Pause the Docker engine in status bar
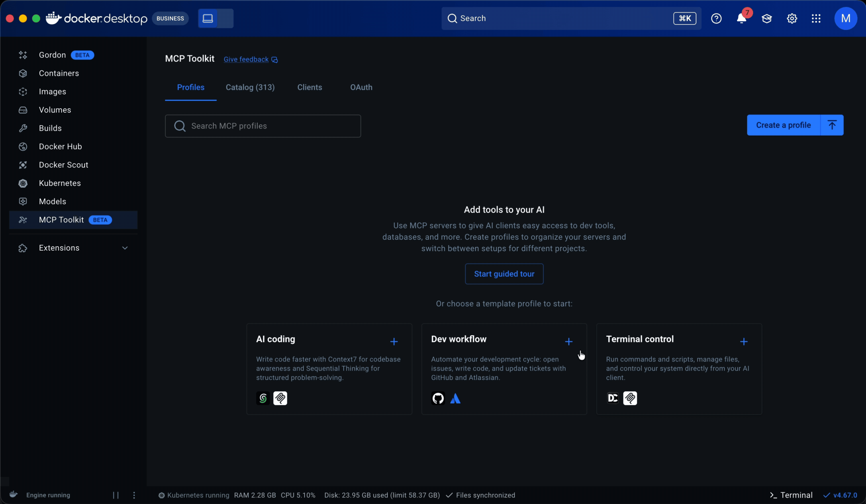 (x=116, y=495)
